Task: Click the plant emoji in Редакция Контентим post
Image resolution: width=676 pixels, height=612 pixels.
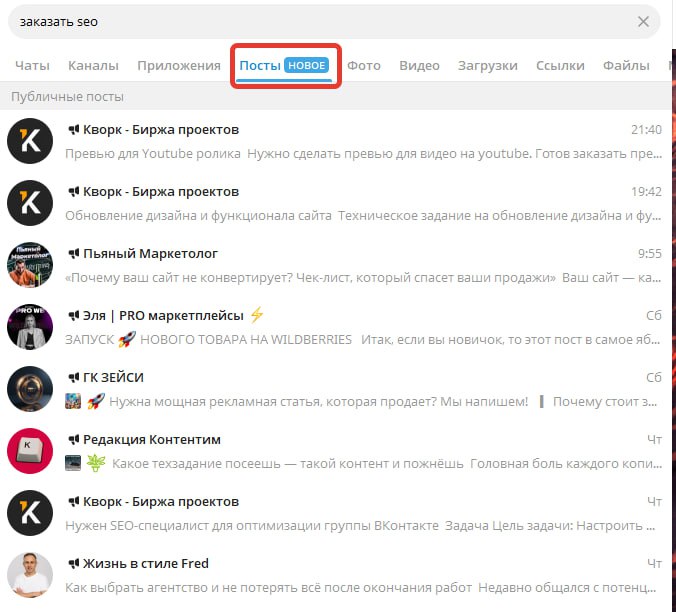Action: tap(96, 463)
